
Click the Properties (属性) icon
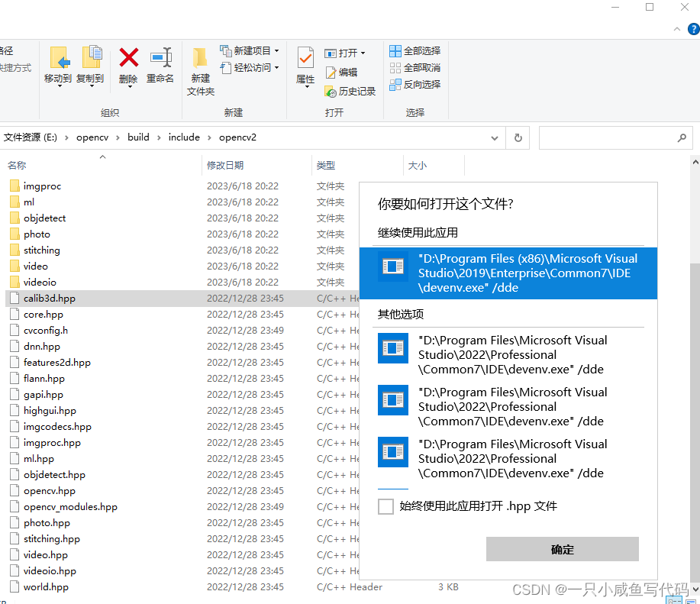point(305,58)
